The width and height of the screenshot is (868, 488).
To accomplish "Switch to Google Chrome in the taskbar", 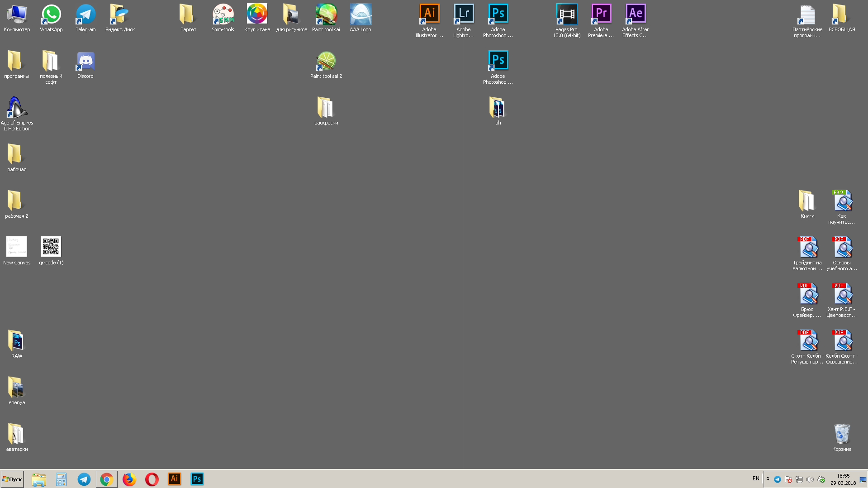I will 107,479.
